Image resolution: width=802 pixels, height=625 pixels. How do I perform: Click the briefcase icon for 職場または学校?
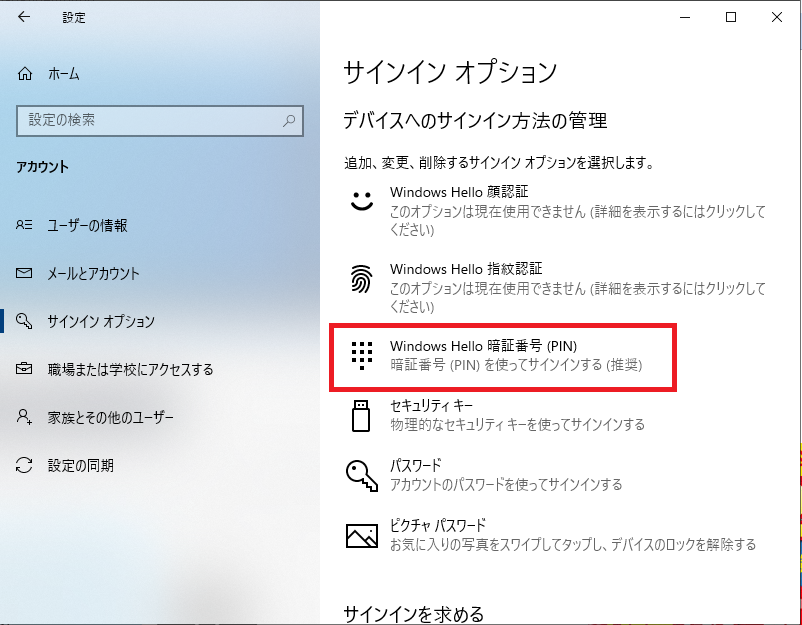pyautogui.click(x=24, y=369)
